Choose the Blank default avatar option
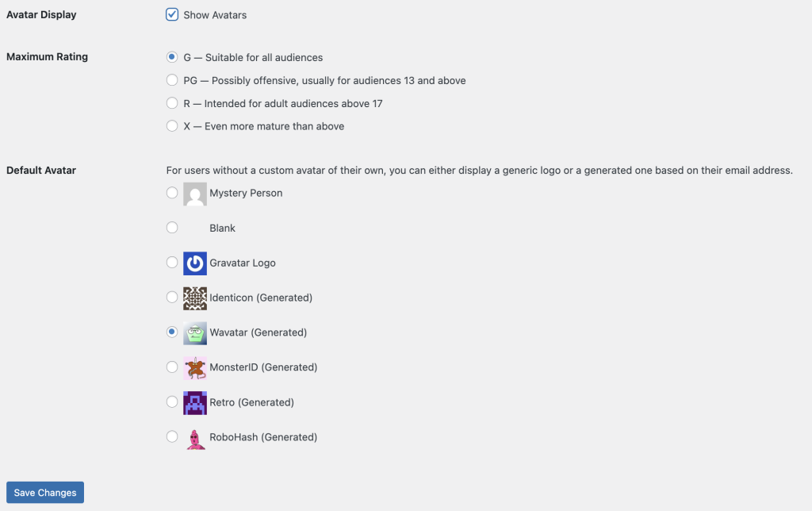Screen dimensions: 812x511 (172, 228)
